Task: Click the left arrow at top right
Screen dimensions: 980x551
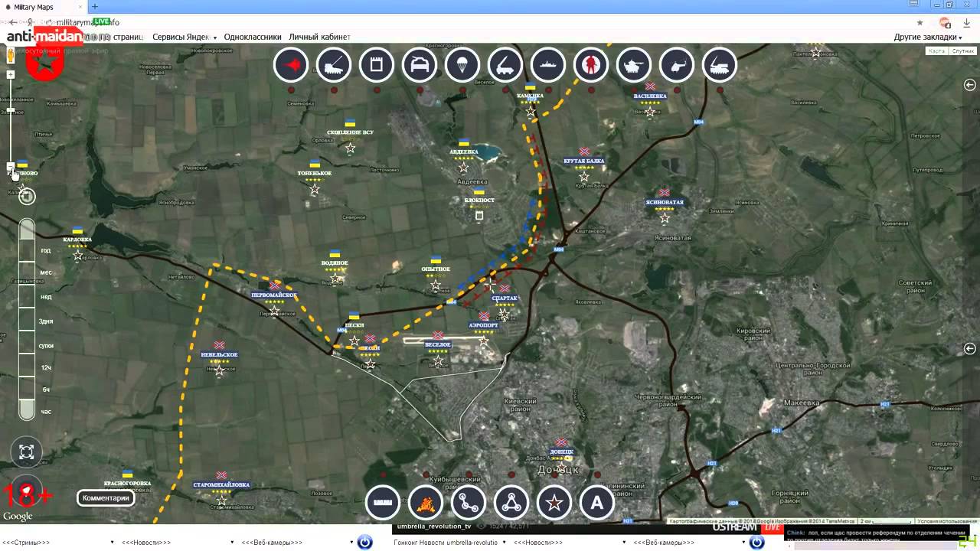Action: click(x=970, y=85)
